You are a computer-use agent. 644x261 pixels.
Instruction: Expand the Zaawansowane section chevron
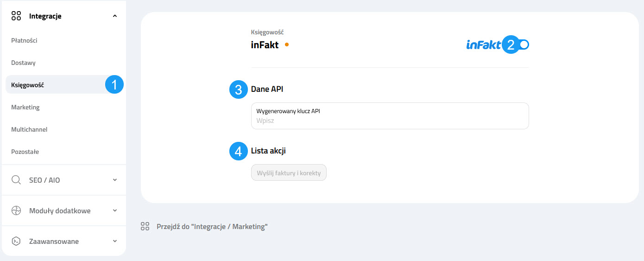pos(115,241)
